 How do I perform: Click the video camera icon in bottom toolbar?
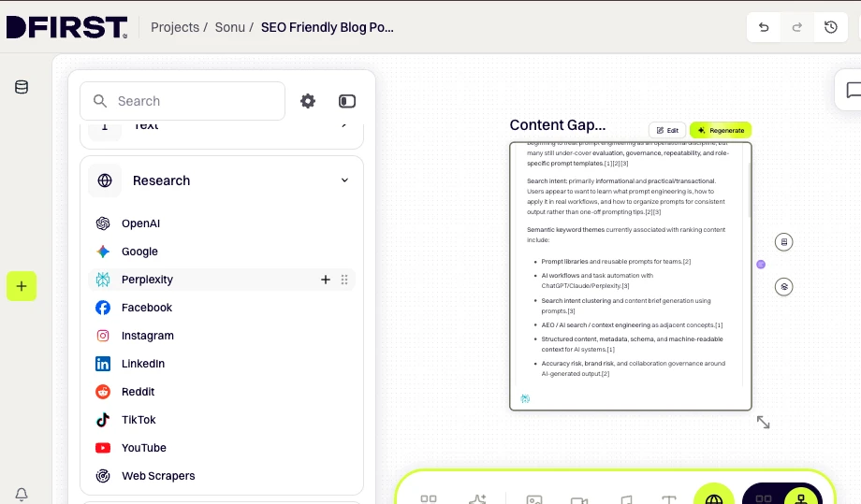(x=579, y=499)
